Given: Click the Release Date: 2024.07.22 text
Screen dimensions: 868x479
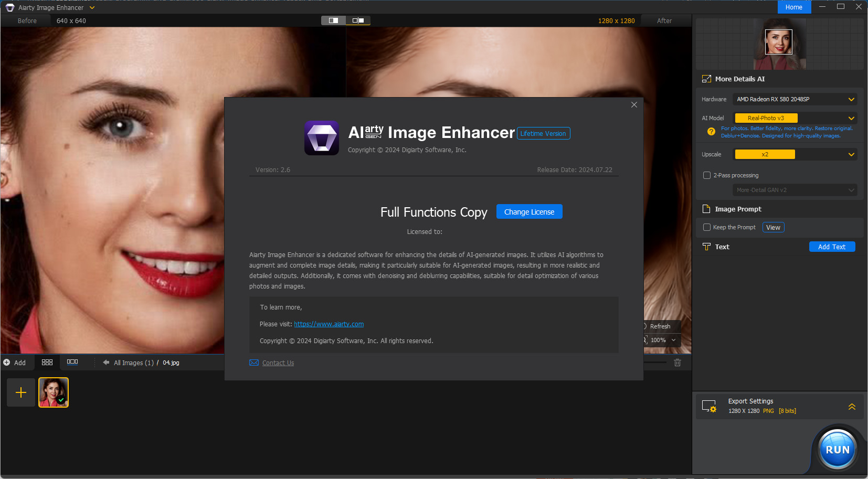Looking at the screenshot, I should pos(575,170).
